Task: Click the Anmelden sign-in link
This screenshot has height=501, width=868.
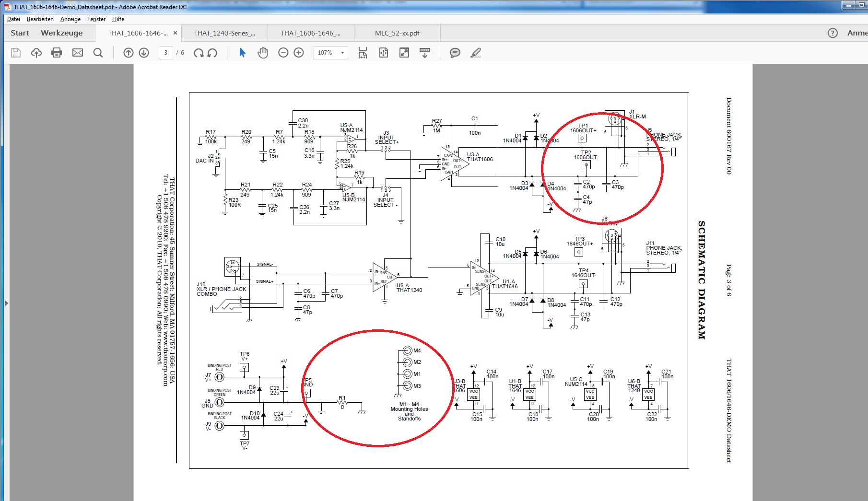Action: point(857,33)
